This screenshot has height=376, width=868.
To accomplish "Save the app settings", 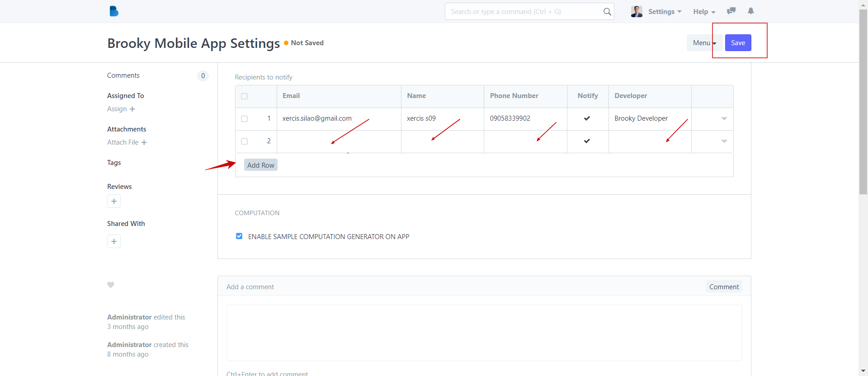I will [x=738, y=43].
